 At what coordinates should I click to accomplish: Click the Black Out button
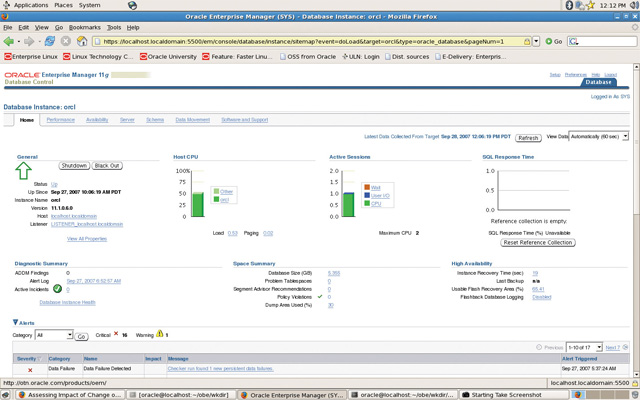tap(107, 166)
